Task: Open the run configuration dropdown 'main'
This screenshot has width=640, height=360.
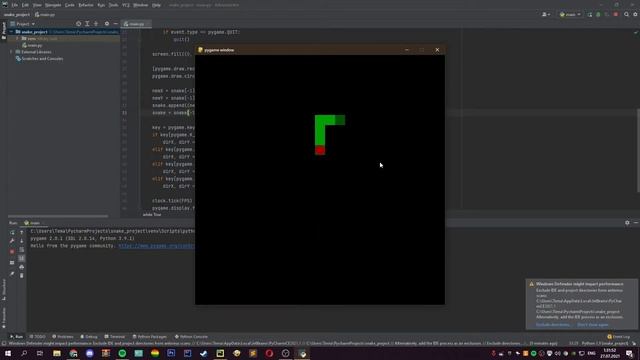Action: coord(570,15)
